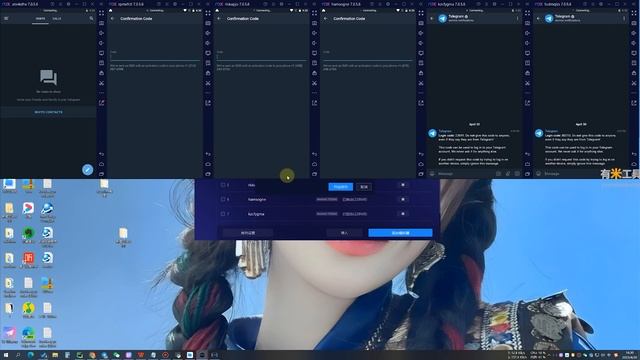Click Android home icon on hamorgne sidebar
Screen dimensions: 640x360
tap(421, 164)
